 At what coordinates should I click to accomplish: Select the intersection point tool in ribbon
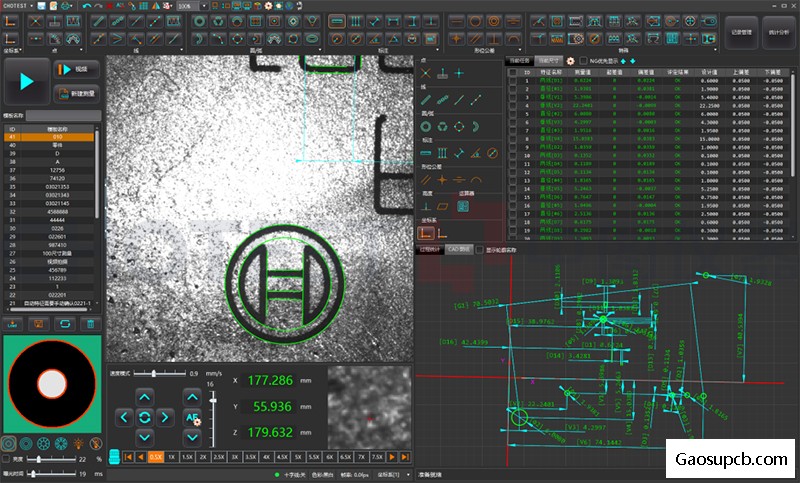coord(35,21)
